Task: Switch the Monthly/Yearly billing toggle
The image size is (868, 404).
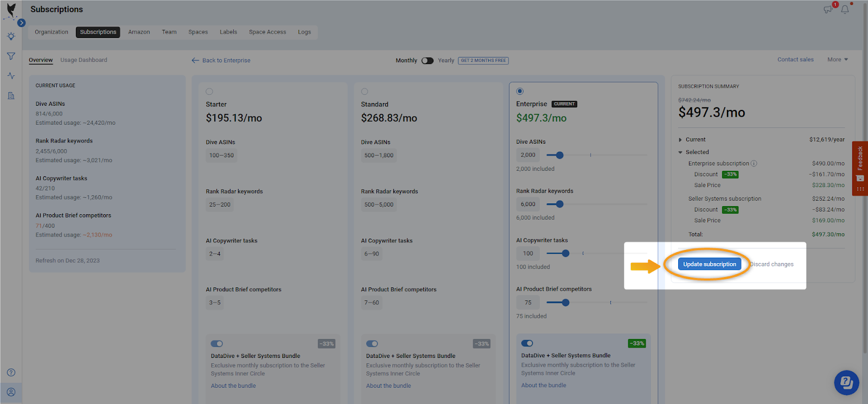Action: click(x=427, y=60)
